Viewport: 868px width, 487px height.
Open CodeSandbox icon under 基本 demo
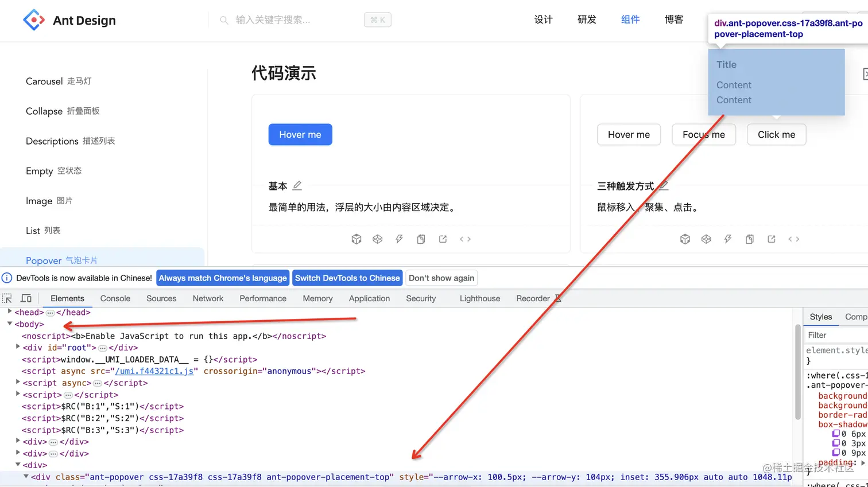click(x=356, y=239)
